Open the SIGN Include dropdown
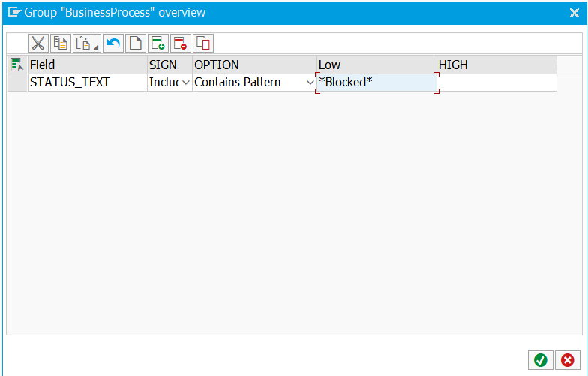The height and width of the screenshot is (376, 588). (186, 83)
